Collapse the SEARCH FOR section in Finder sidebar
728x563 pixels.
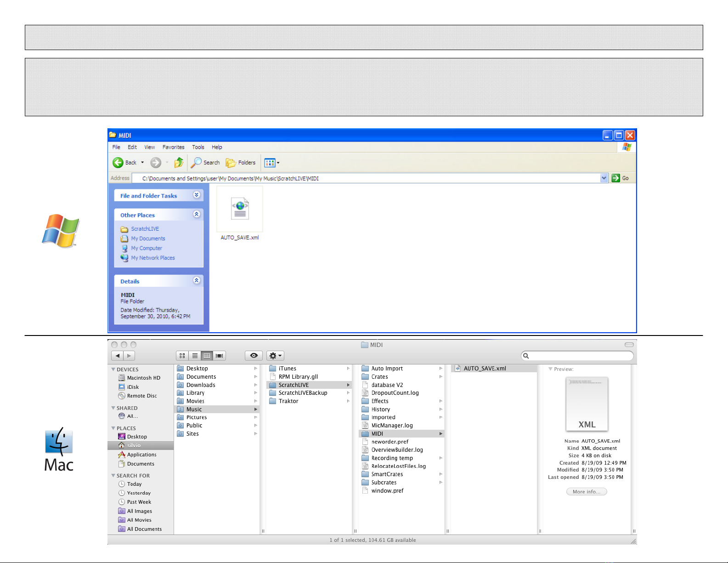click(113, 476)
